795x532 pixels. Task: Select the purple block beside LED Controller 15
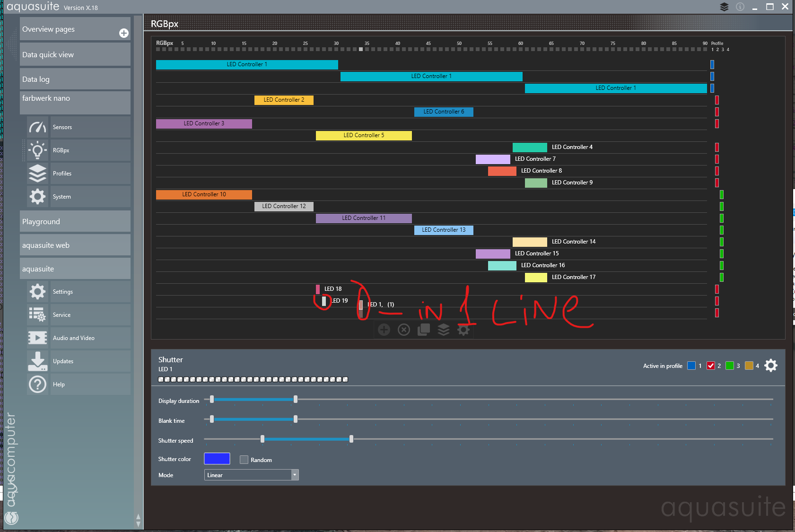[493, 253]
